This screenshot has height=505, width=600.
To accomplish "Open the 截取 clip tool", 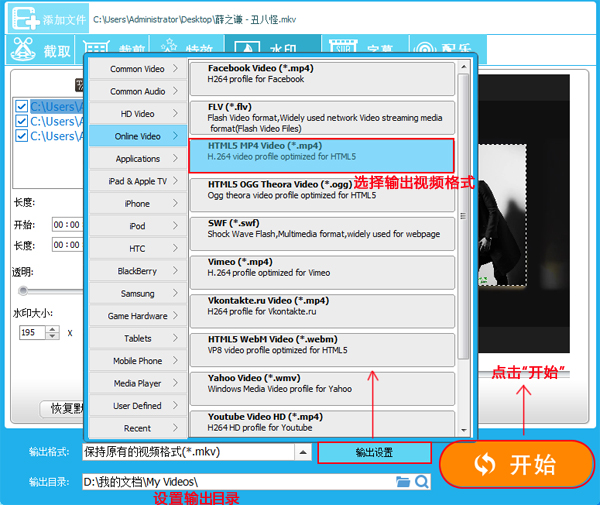I will tap(42, 51).
